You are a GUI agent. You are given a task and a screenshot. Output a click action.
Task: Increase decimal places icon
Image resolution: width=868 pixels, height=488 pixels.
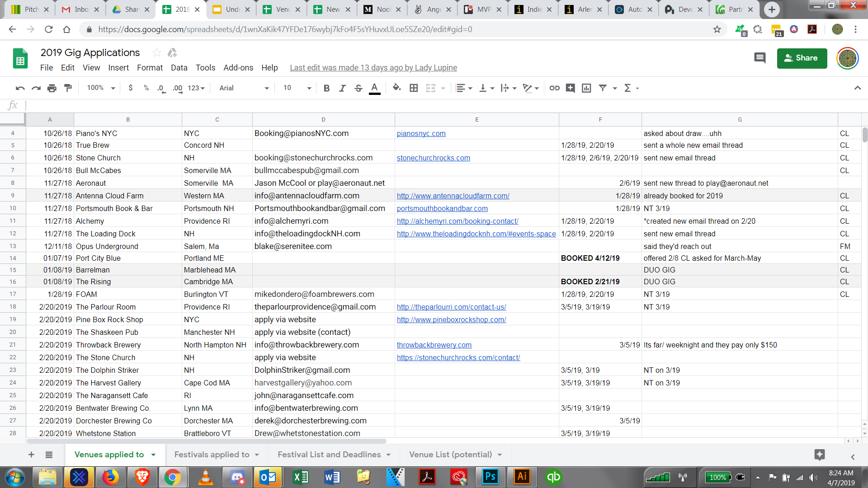click(178, 88)
